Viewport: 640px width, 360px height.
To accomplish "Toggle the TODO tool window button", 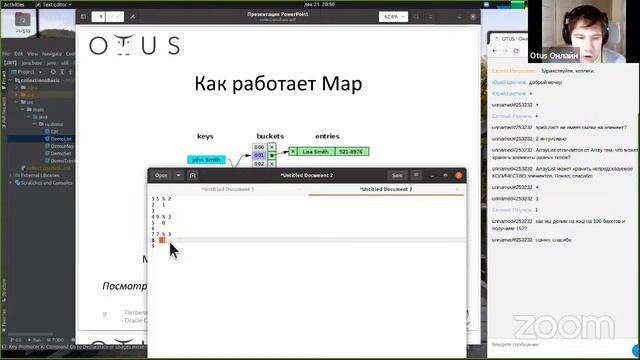I will [x=56, y=340].
